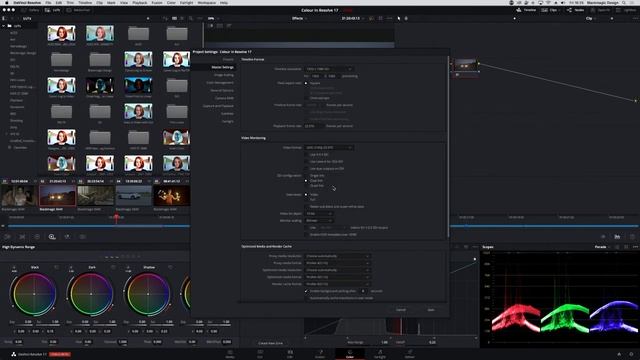
Task: Open the Optimized media resolution dropdown
Action: coord(338,270)
